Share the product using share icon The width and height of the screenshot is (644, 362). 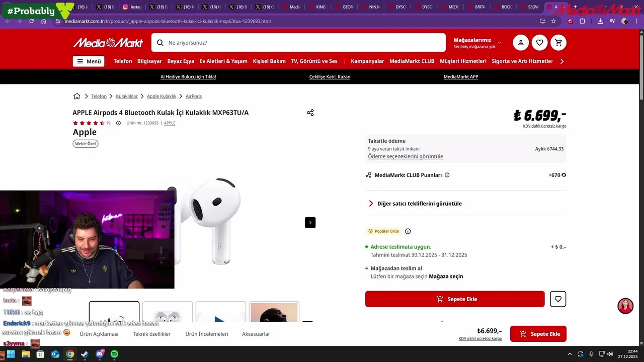point(310,113)
